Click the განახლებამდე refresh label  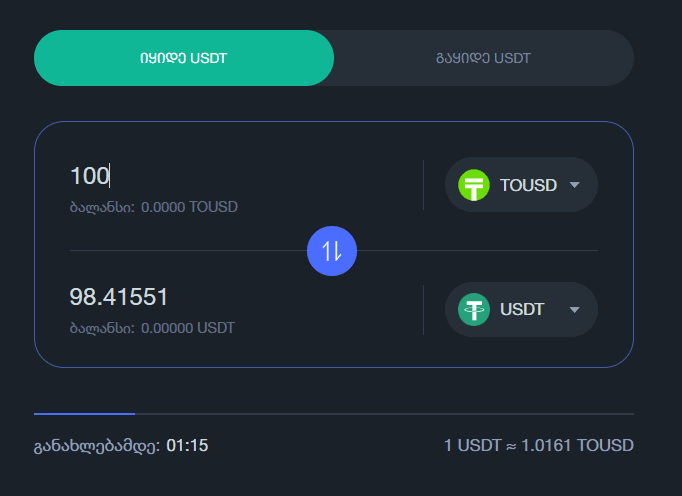97,445
